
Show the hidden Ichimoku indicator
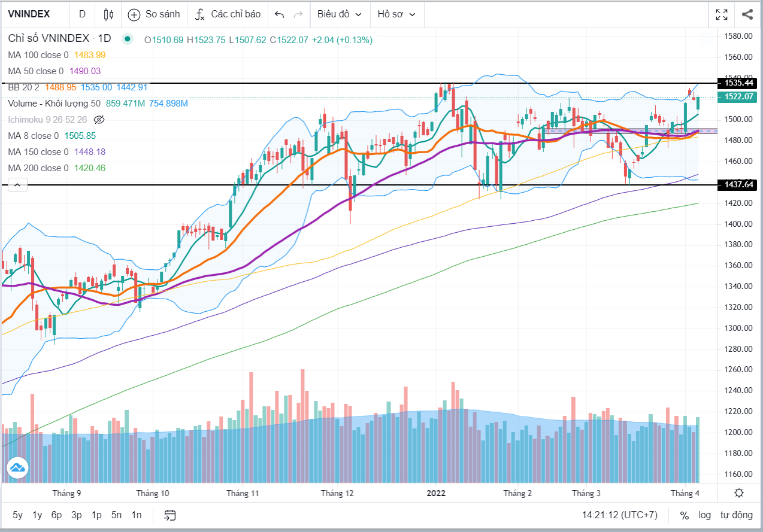[x=99, y=120]
